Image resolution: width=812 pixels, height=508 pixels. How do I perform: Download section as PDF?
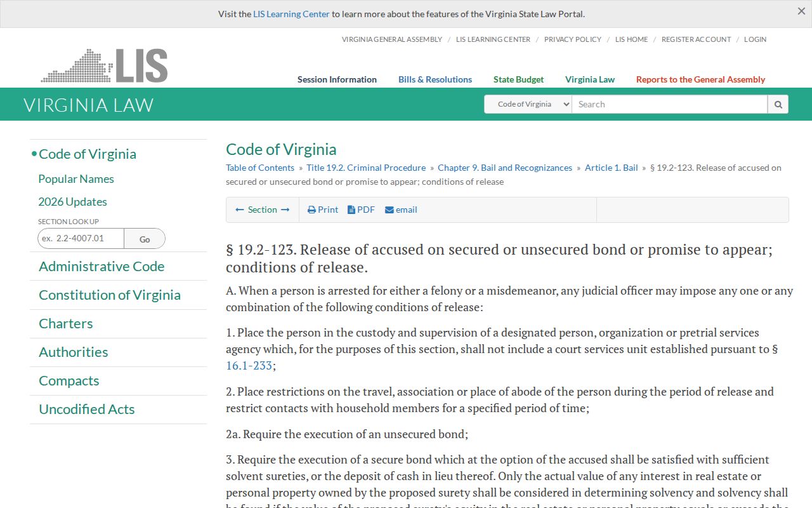point(361,210)
